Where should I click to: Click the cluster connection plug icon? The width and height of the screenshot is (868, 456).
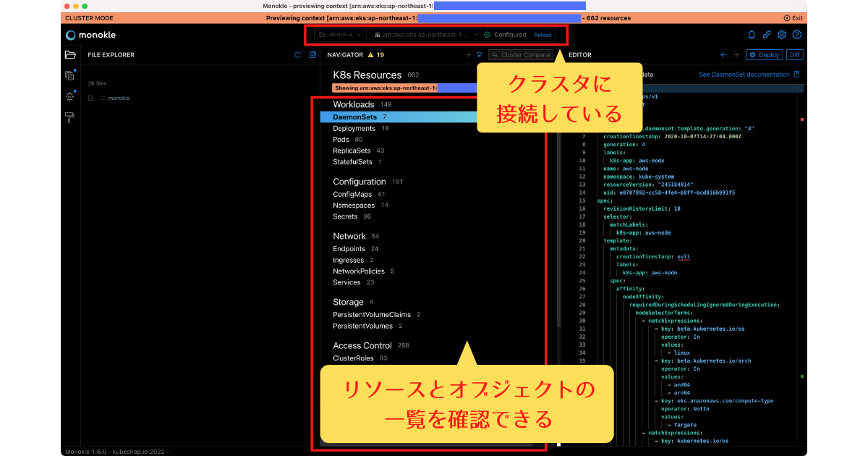767,35
